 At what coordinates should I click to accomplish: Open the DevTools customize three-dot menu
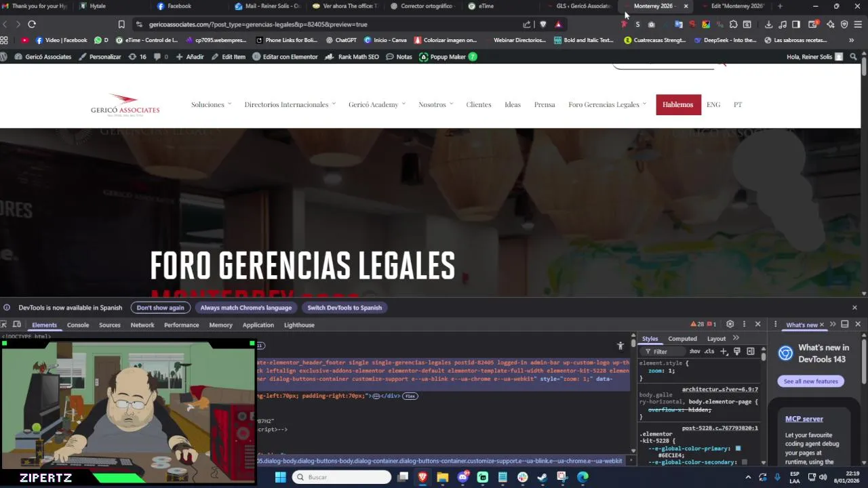744,324
